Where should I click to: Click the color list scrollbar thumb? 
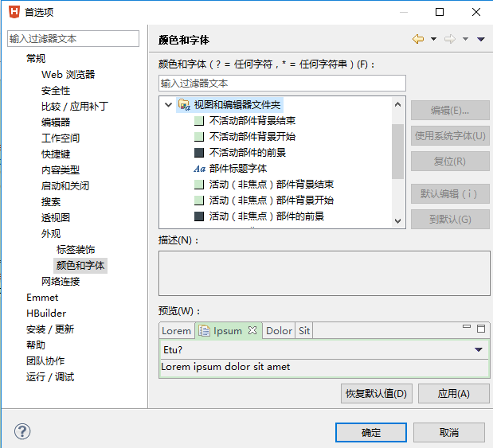(397, 151)
